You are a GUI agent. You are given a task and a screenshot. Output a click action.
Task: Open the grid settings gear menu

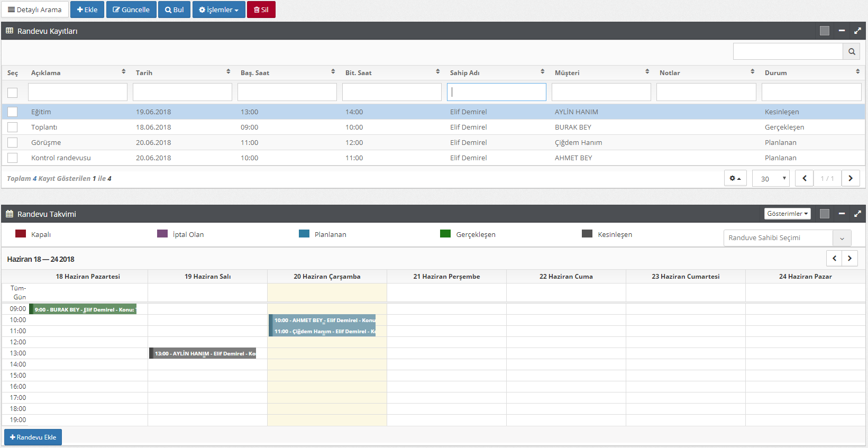(x=735, y=178)
